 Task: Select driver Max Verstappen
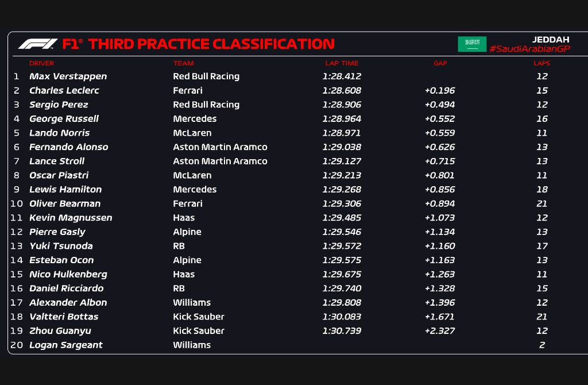point(68,76)
